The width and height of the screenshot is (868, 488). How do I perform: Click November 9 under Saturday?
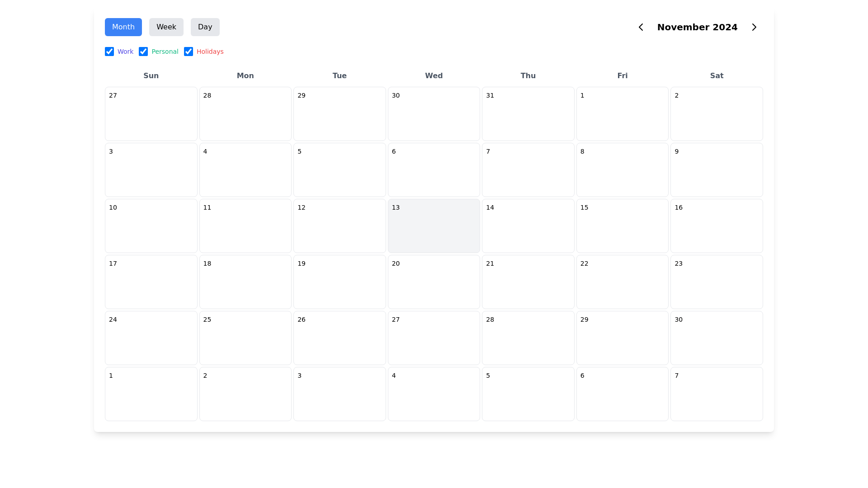pyautogui.click(x=716, y=169)
